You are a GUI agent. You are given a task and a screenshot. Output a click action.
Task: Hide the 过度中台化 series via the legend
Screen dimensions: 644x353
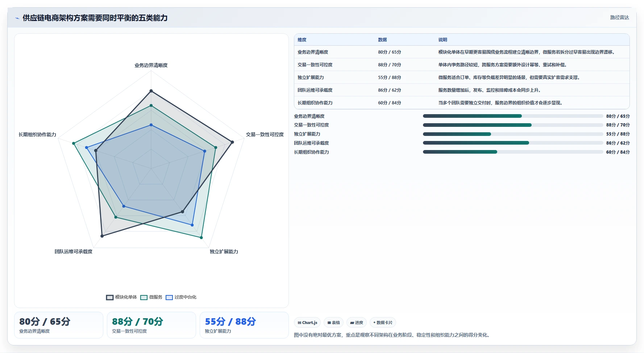[x=181, y=297]
